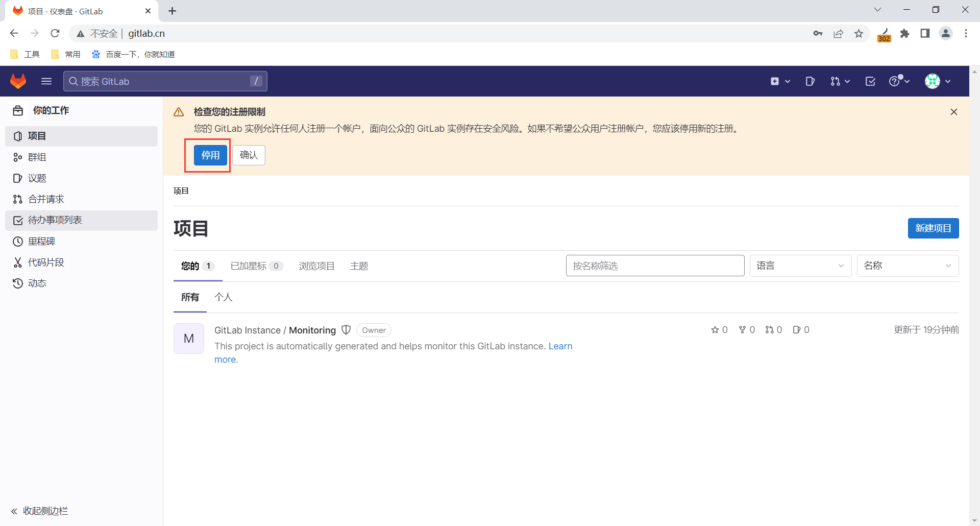Click the Monitoring project M avatar
This screenshot has height=526, width=980.
tap(189, 339)
